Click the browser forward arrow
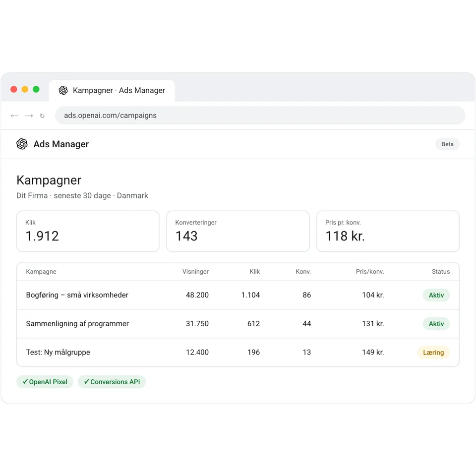The height and width of the screenshot is (476, 476). (29, 116)
